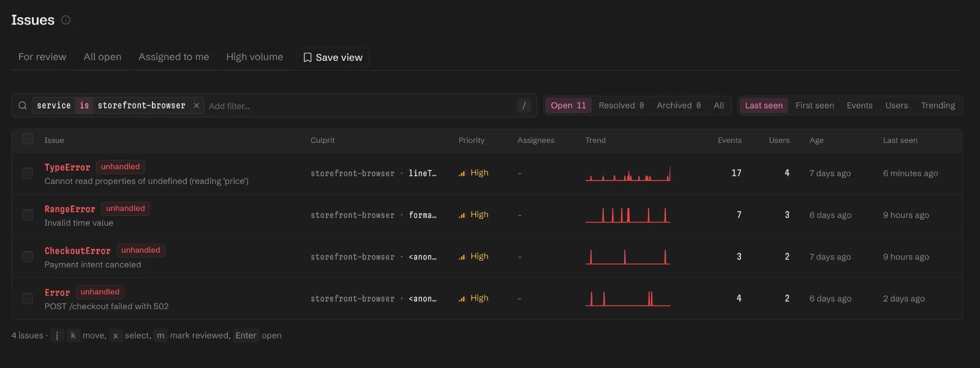Click the slash shortcut key in filter bar
The image size is (980, 368).
click(x=524, y=105)
